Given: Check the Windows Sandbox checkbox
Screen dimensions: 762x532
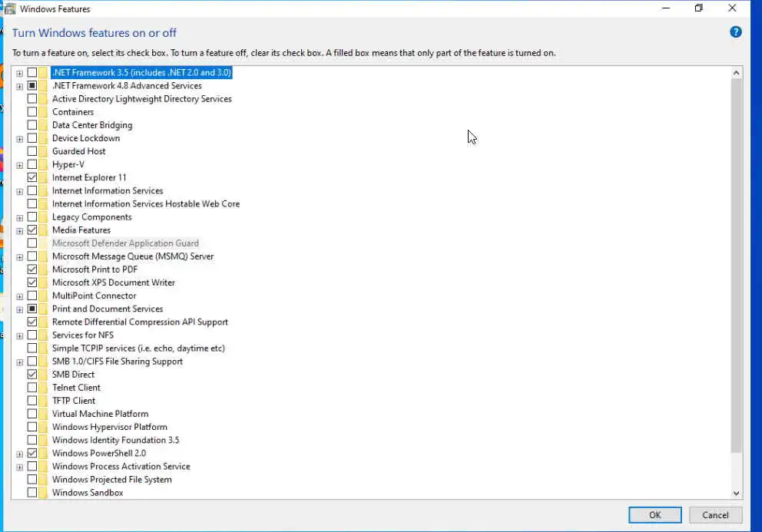Looking at the screenshot, I should click(x=32, y=492).
